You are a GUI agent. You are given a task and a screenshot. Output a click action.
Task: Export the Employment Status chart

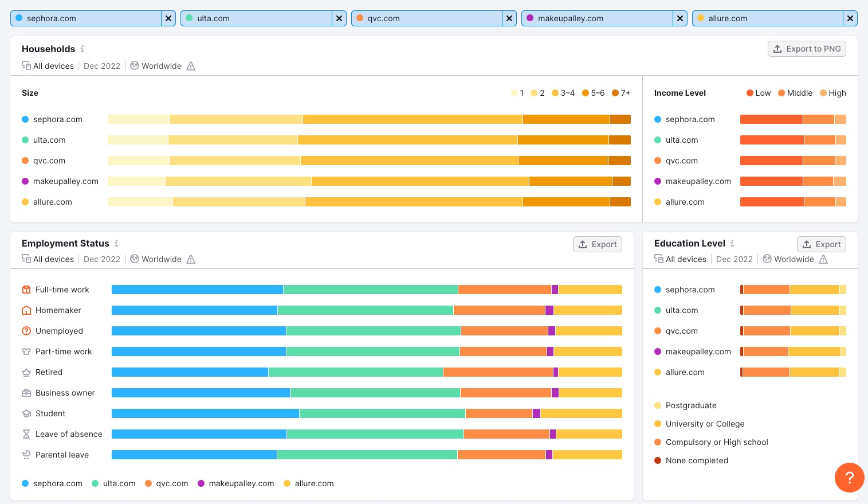point(598,244)
